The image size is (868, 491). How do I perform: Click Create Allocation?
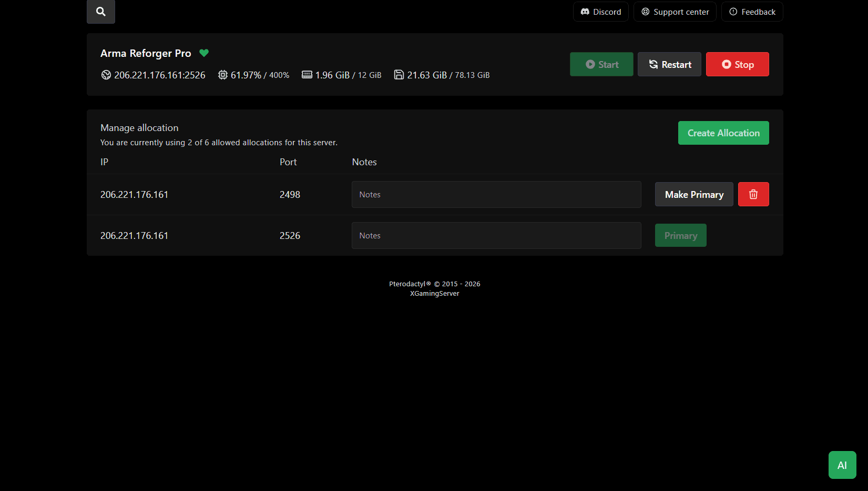[723, 133]
